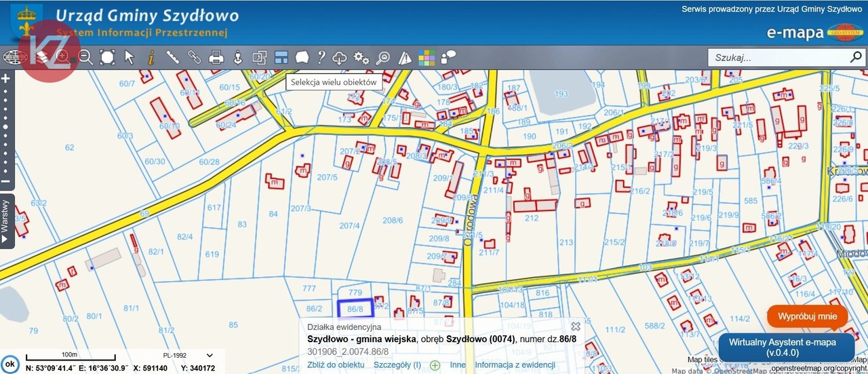The height and width of the screenshot is (374, 868).
Task: Click the street view pegman icon
Action: point(238,58)
